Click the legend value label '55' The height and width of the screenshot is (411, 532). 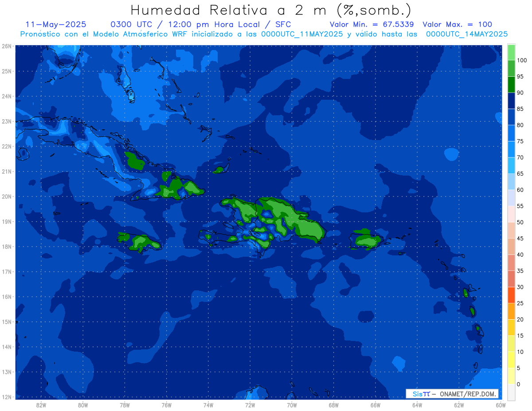coord(520,206)
